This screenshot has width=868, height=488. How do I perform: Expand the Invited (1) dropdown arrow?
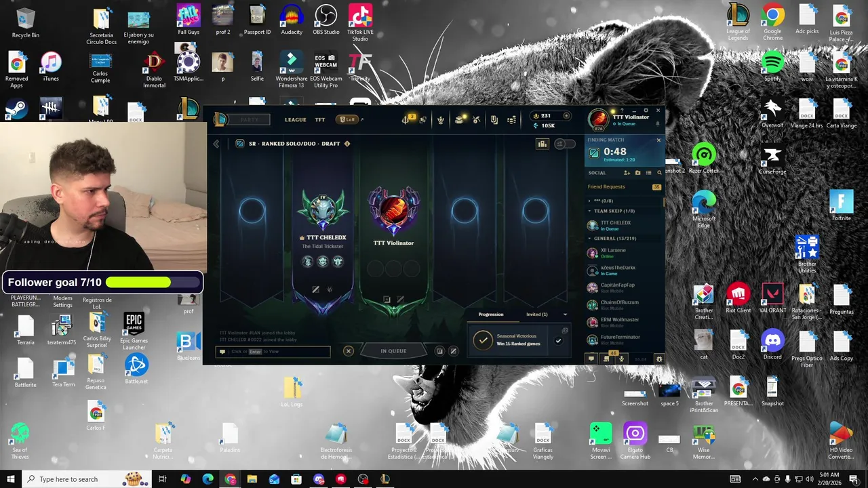(x=565, y=314)
